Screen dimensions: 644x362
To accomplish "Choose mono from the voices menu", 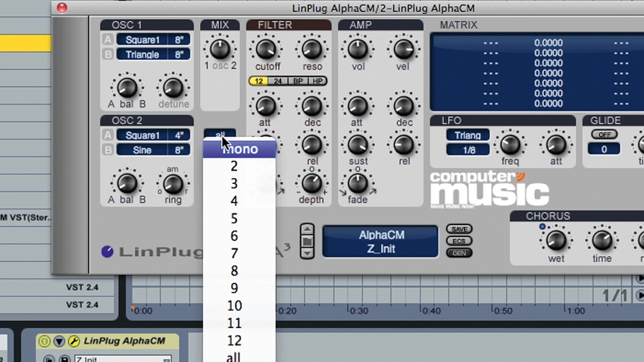I will point(239,149).
